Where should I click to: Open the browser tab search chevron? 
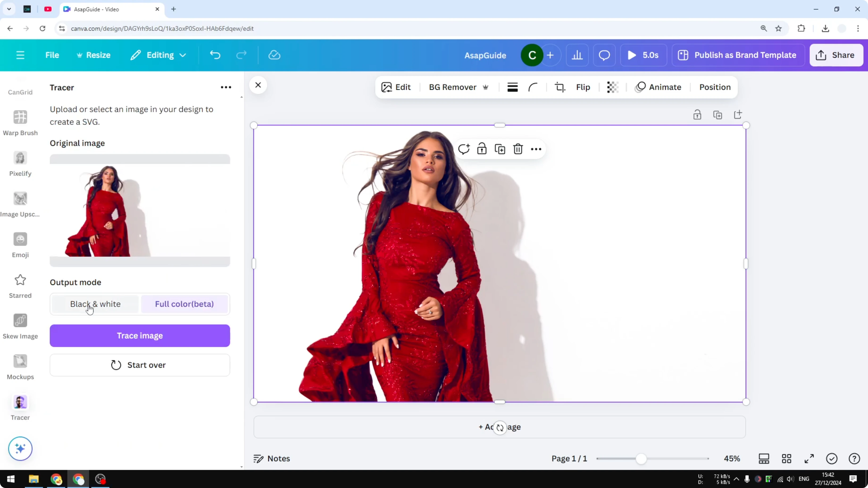9,9
